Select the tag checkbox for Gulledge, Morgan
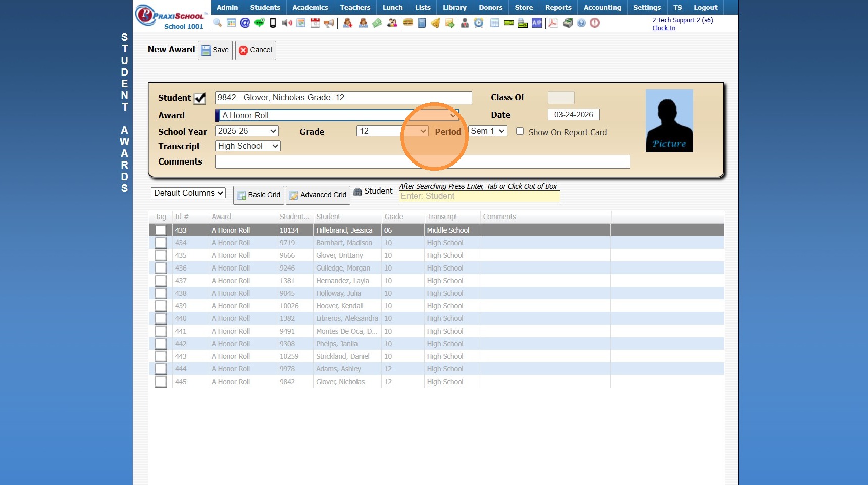 [x=161, y=268]
